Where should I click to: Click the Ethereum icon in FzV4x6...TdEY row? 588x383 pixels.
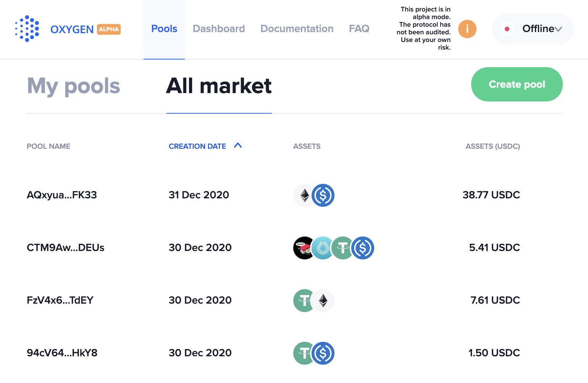point(323,301)
